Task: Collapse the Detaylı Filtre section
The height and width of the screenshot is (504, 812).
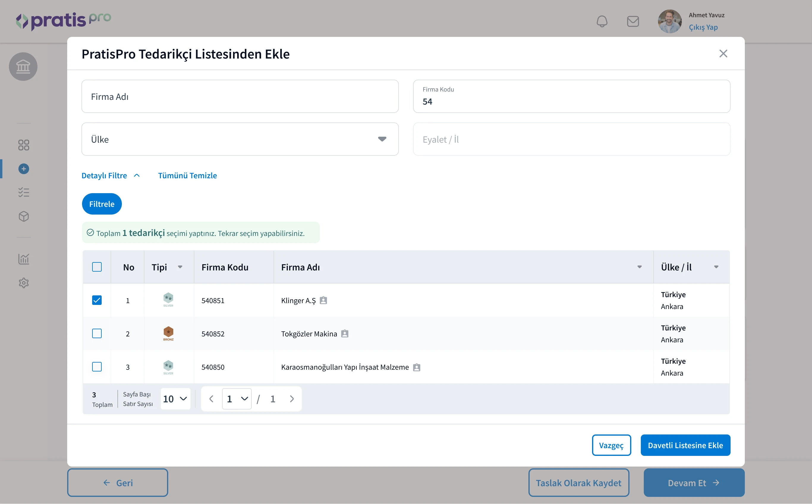Action: tap(111, 175)
